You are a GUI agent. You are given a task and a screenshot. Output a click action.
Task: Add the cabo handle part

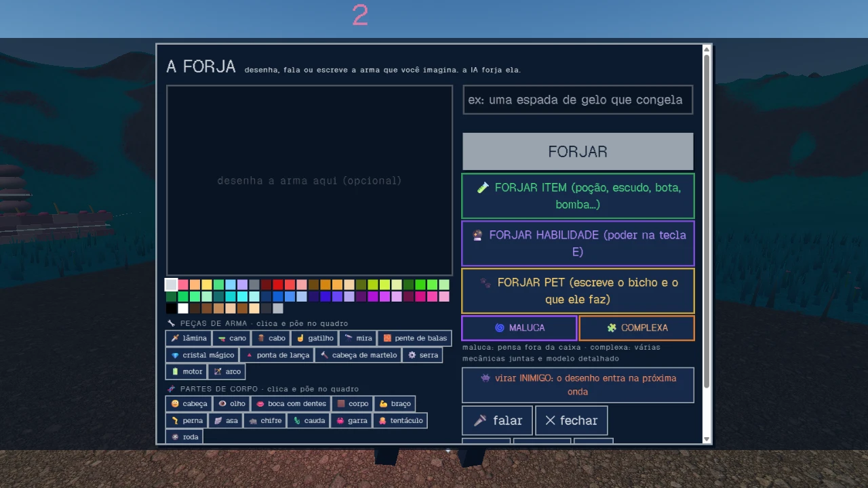tap(271, 338)
